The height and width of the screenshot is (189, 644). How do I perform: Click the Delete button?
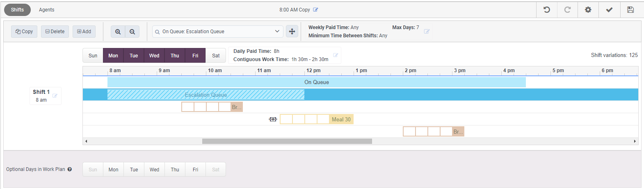point(55,32)
